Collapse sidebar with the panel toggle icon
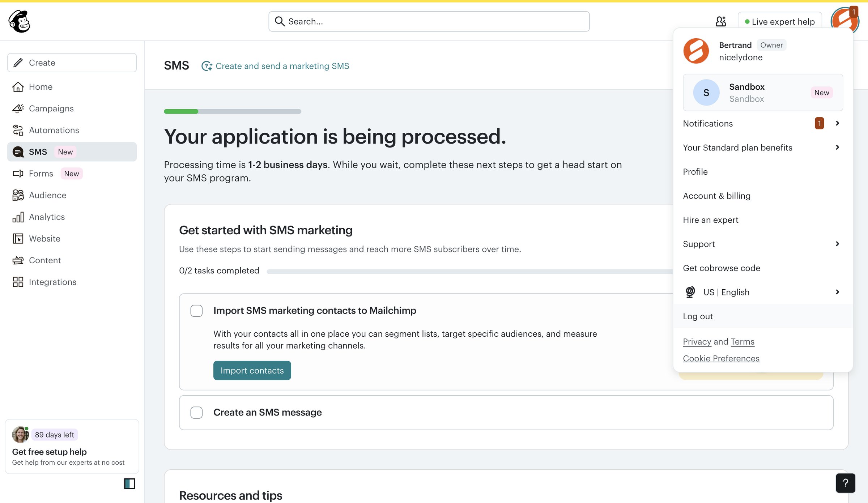This screenshot has height=503, width=868. pyautogui.click(x=129, y=483)
